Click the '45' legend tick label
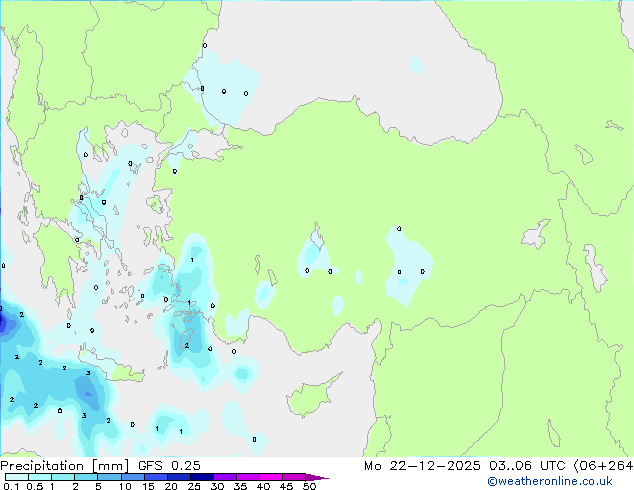Screen dimensions: 634x490 click(x=286, y=486)
